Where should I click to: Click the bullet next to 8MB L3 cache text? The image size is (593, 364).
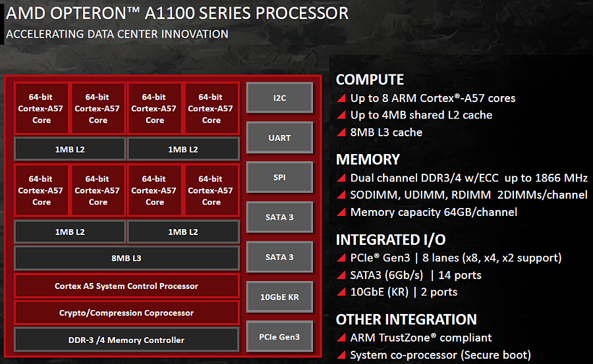tap(341, 133)
